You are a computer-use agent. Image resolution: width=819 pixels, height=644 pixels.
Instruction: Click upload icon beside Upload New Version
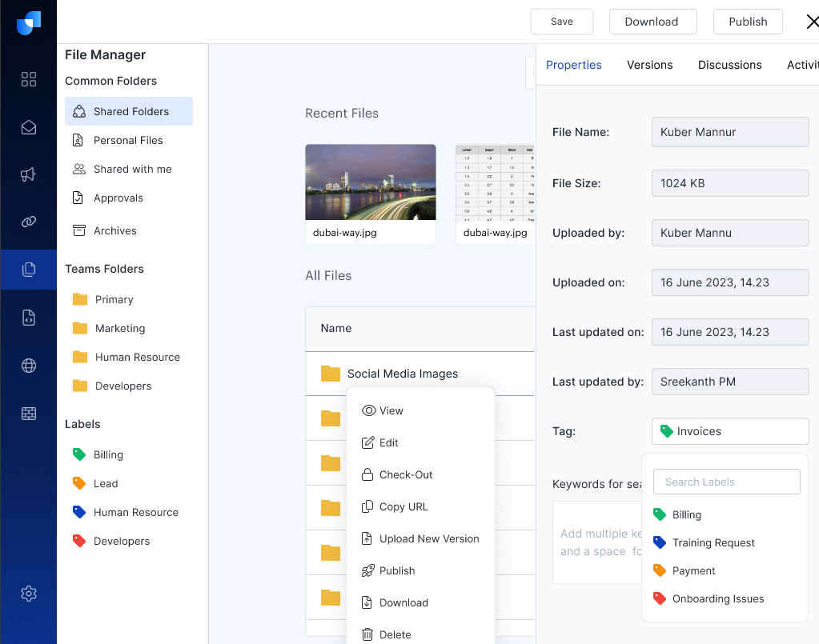[367, 538]
